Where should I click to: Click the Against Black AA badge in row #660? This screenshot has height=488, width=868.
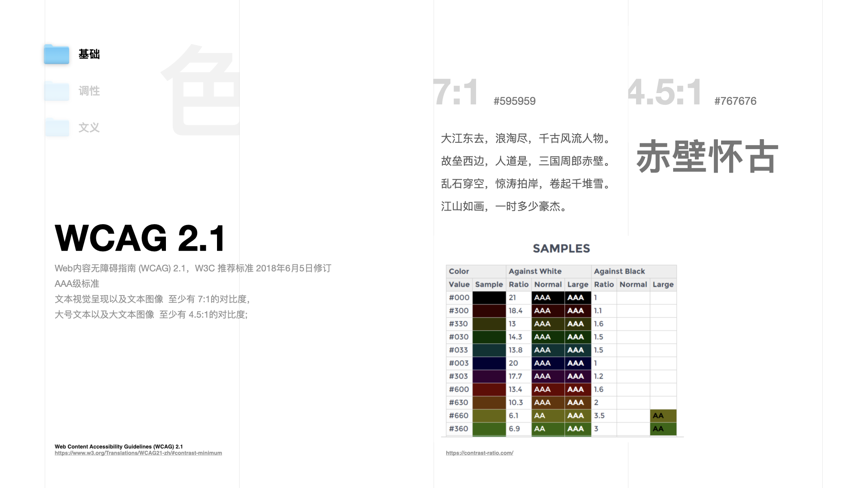tap(663, 415)
